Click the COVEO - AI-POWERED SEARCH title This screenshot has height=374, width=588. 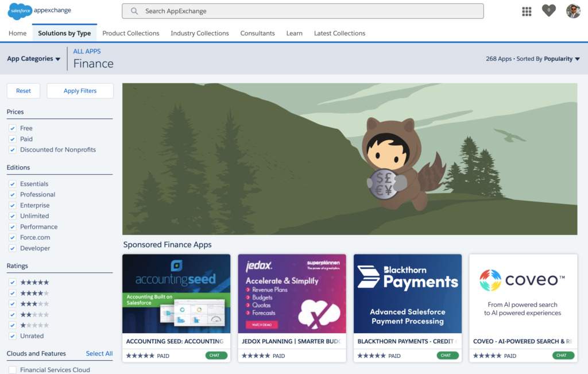pyautogui.click(x=523, y=341)
